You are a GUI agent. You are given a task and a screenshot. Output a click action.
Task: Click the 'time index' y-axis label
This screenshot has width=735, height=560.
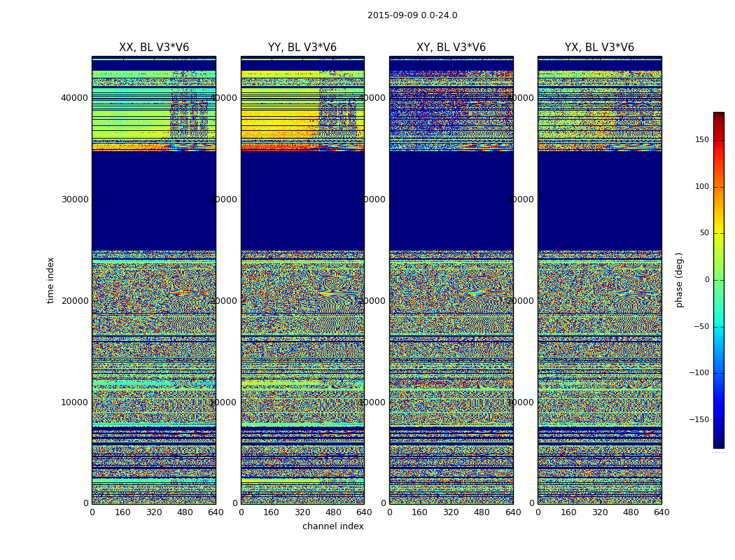(50, 280)
